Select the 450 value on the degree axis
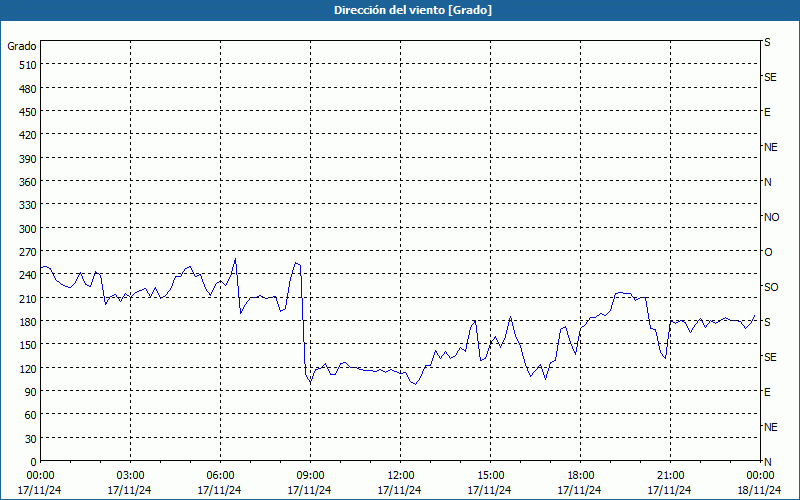This screenshot has width=800, height=500. [28, 112]
